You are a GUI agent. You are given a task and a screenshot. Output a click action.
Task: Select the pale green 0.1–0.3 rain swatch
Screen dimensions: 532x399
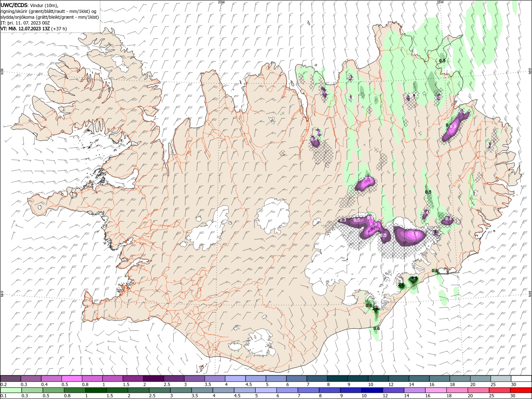tap(11, 390)
